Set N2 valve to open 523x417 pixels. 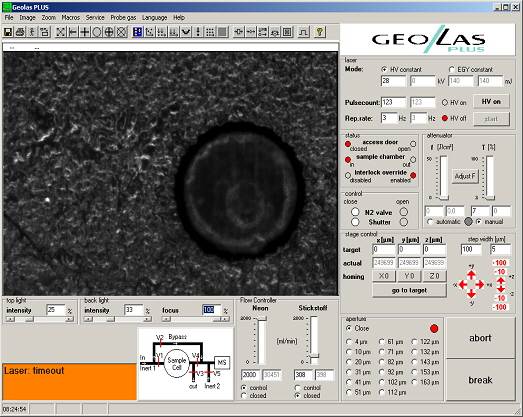click(404, 212)
